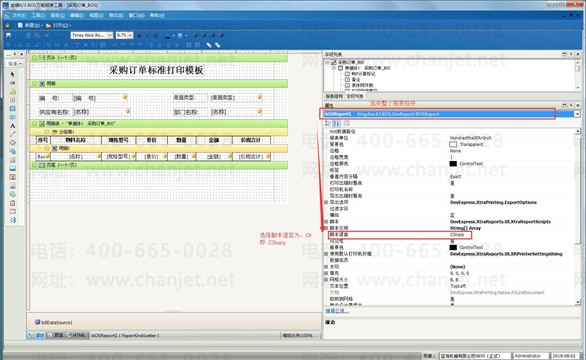Viewport: 586px width, 360px height.
Task: Click the black ControlText border color swatch
Action: coord(453,164)
